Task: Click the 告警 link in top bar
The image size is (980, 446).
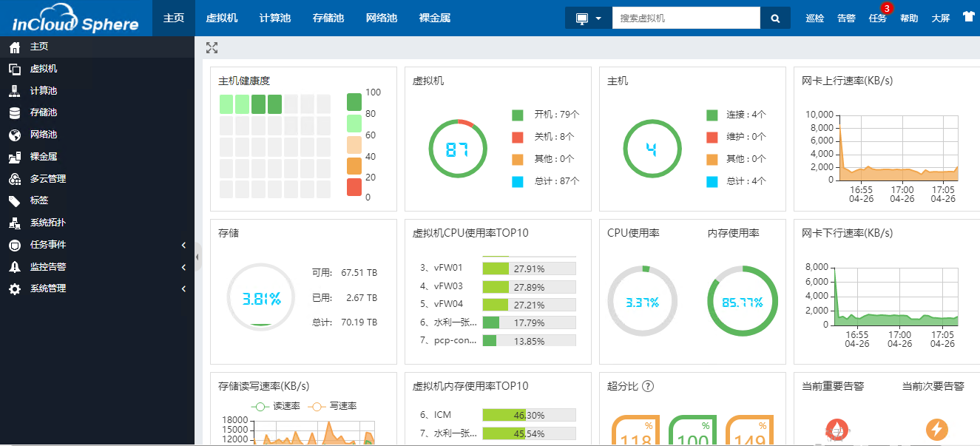Action: 846,18
